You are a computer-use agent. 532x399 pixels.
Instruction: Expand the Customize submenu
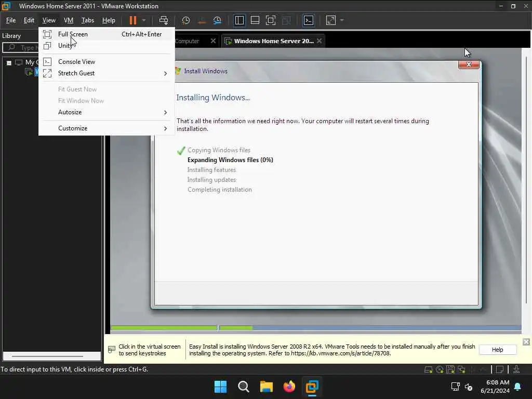[x=107, y=128]
